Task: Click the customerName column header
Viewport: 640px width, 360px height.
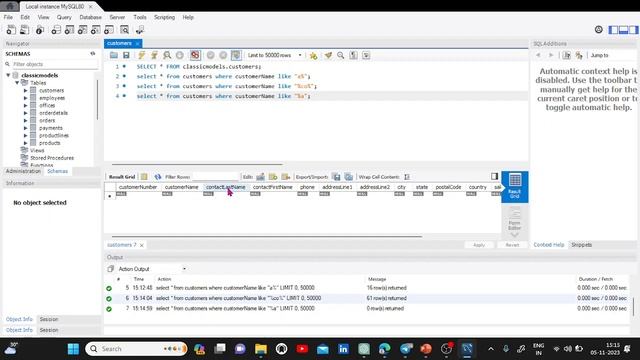Action: click(x=182, y=187)
